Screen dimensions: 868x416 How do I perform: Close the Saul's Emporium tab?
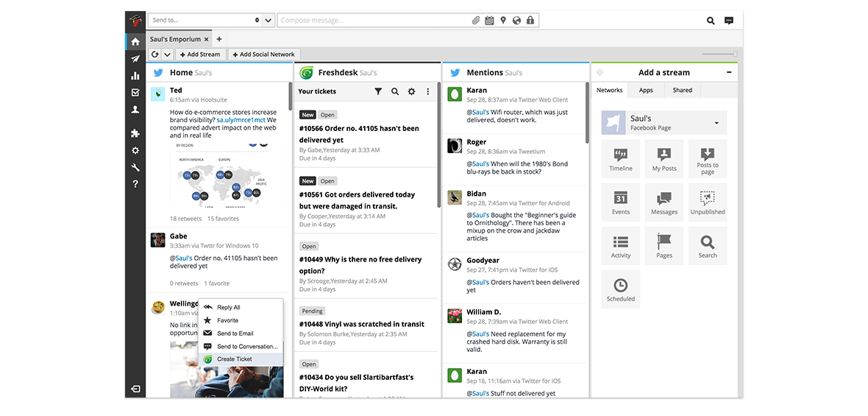(x=206, y=39)
